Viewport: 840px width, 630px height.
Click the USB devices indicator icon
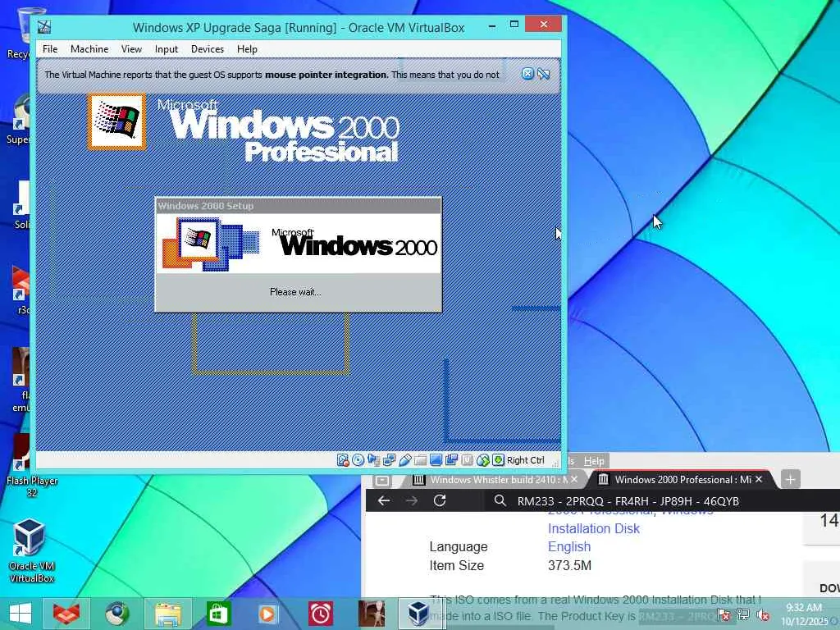pyautogui.click(x=405, y=460)
